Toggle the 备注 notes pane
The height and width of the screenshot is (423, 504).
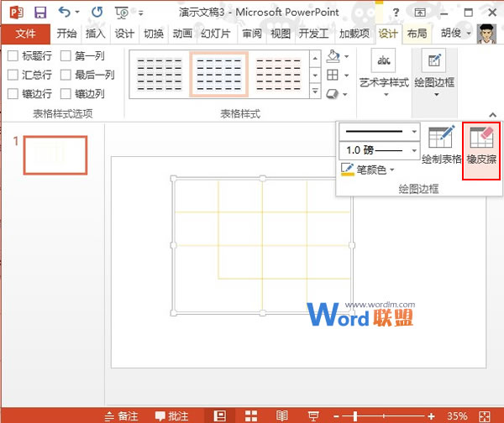pyautogui.click(x=122, y=416)
